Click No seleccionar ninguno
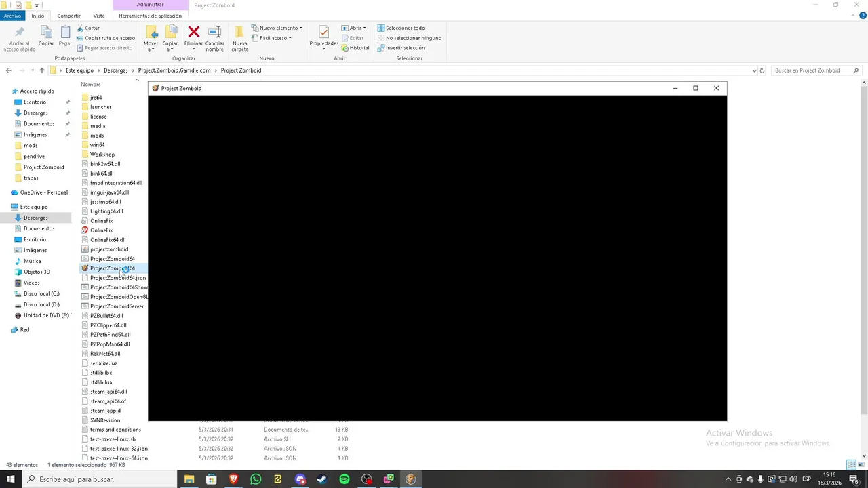Image resolution: width=868 pixels, height=488 pixels. (409, 38)
